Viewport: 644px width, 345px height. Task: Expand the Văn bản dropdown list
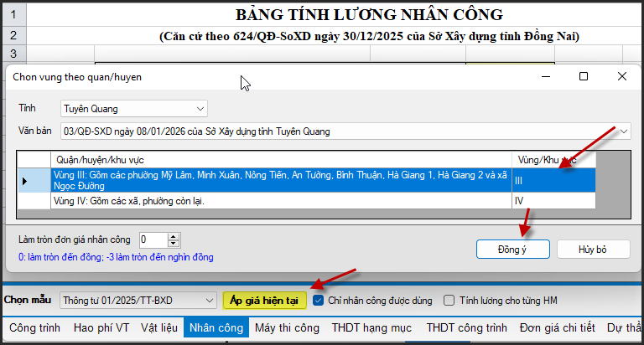[x=623, y=131]
